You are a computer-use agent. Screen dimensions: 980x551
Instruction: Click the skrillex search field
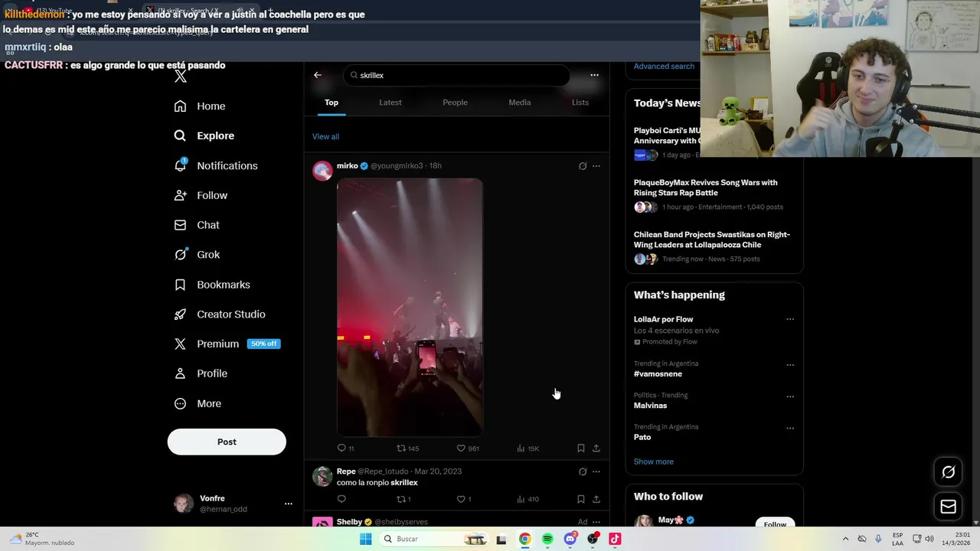(x=457, y=75)
